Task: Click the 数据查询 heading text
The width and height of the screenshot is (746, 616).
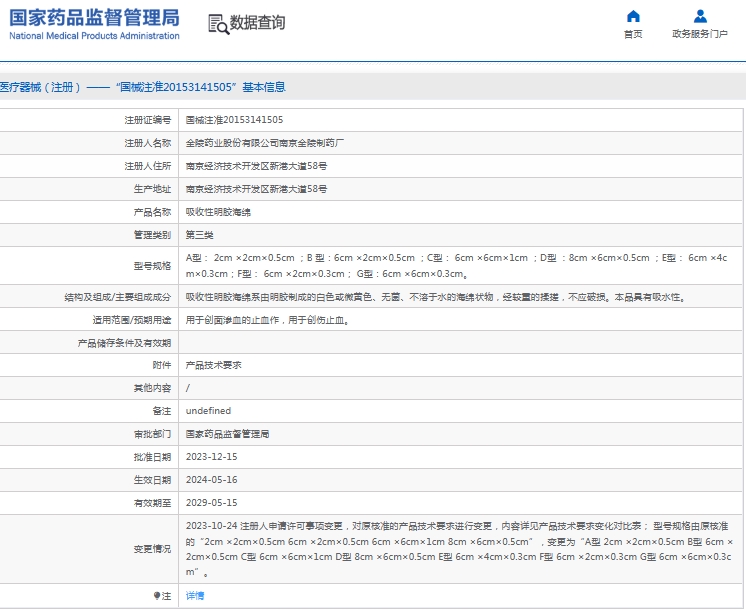Action: pos(257,22)
